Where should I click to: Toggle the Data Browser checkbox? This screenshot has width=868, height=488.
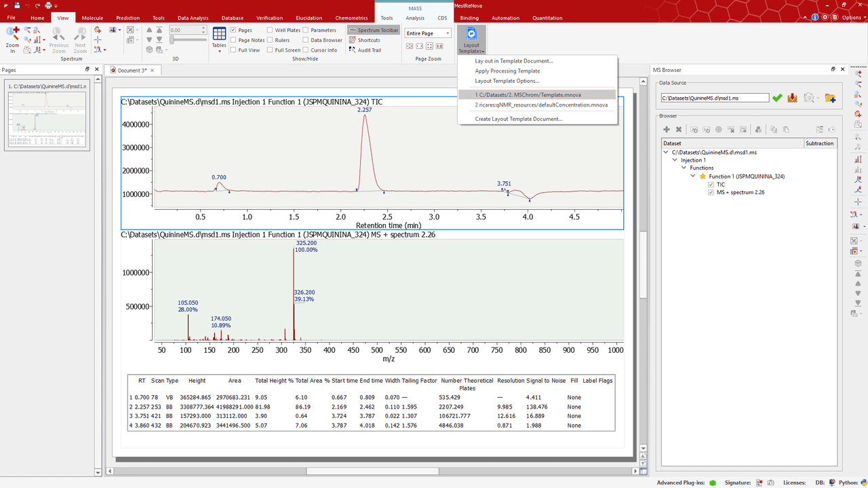pyautogui.click(x=306, y=40)
